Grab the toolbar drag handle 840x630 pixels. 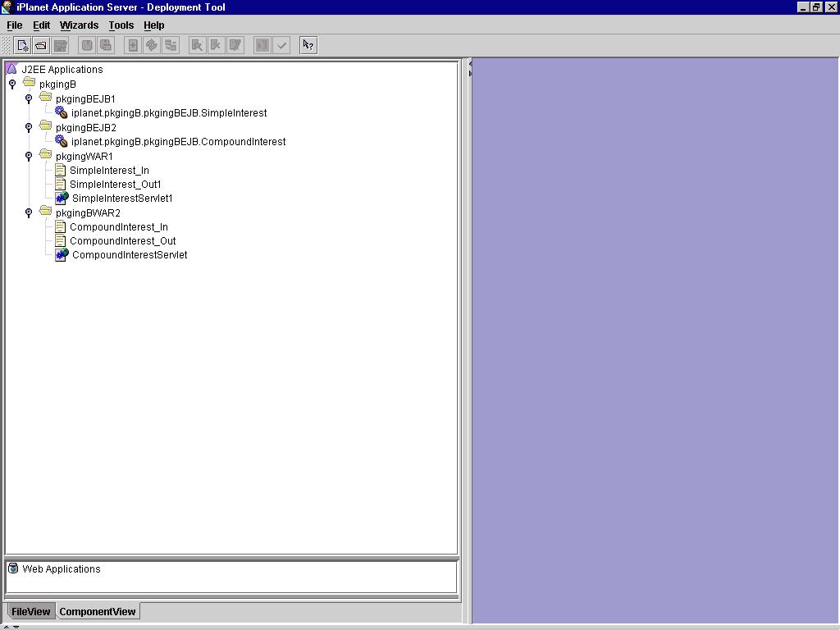point(6,46)
